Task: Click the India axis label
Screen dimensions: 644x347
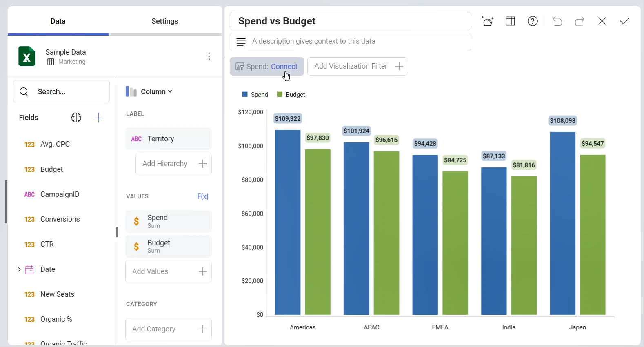Action: (x=509, y=327)
